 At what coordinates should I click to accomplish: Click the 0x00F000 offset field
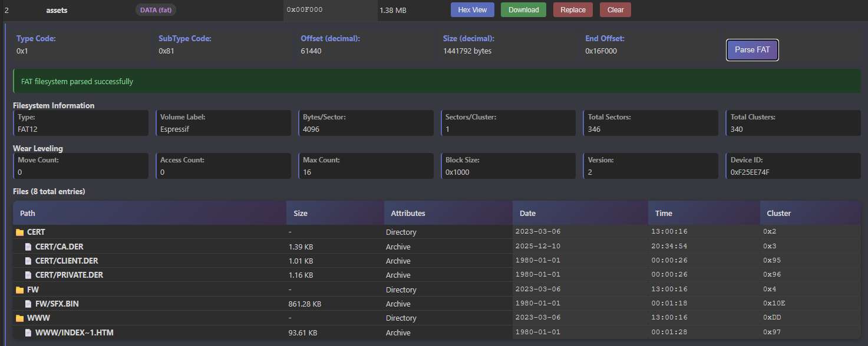pos(305,10)
